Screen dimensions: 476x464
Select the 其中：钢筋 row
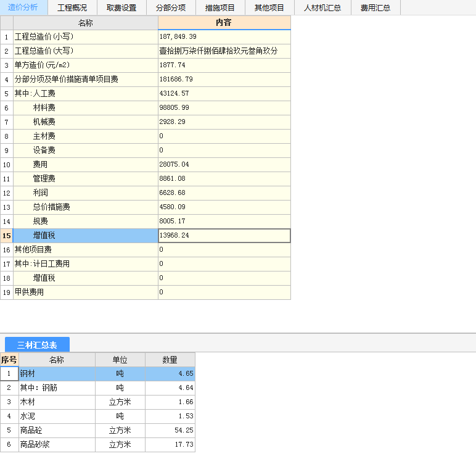57,387
